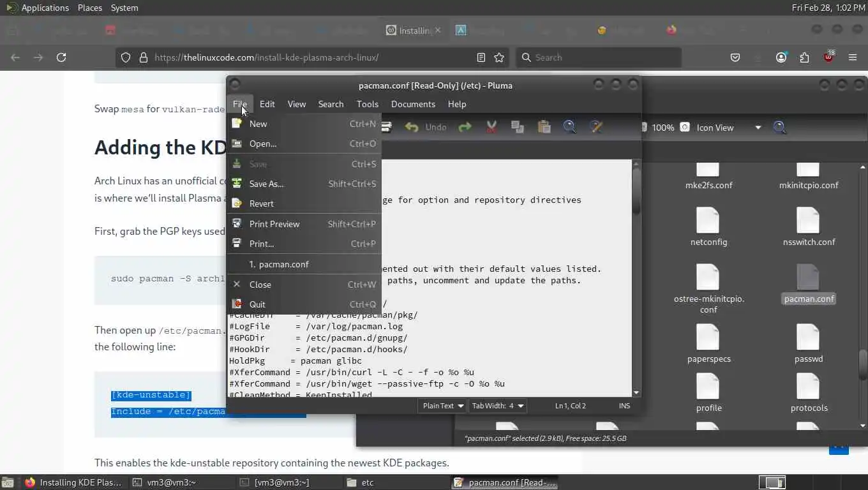Image resolution: width=868 pixels, height=490 pixels.
Task: Click the Revert icon in File menu
Action: click(237, 204)
